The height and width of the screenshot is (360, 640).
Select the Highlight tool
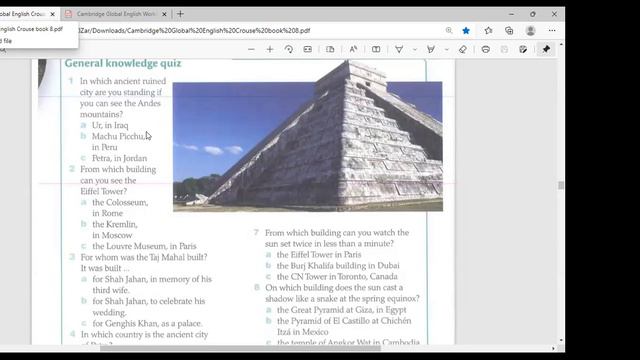tap(431, 49)
